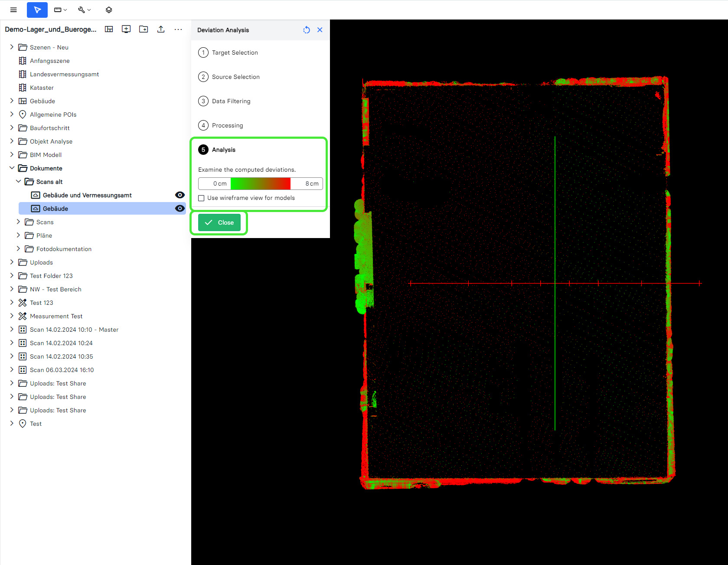Activate the selection cursor tool
Image resolution: width=728 pixels, height=565 pixels.
tap(37, 10)
